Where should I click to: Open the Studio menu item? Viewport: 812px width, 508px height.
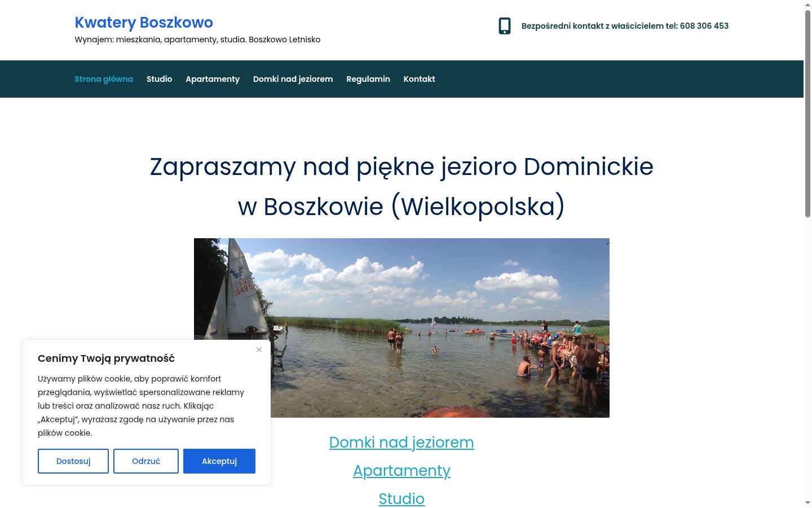159,79
